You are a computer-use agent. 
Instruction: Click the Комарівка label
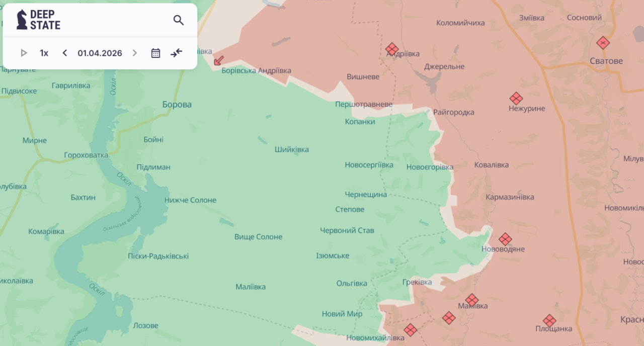point(46,231)
